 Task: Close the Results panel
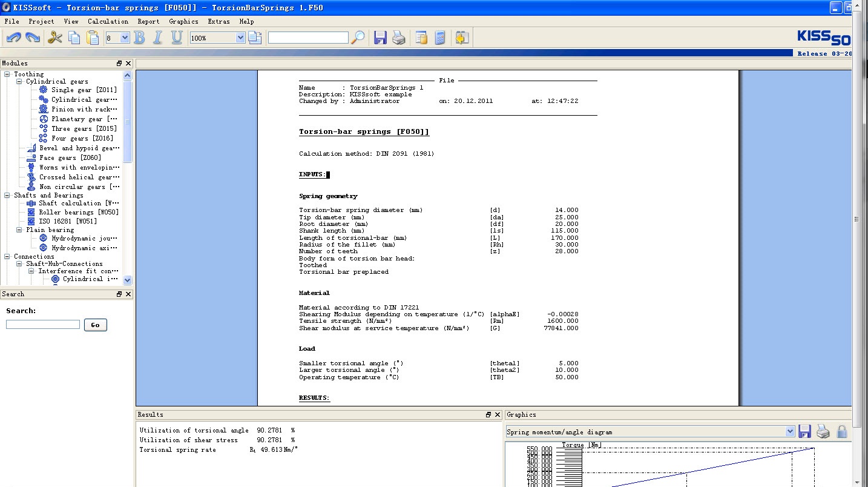pos(498,415)
